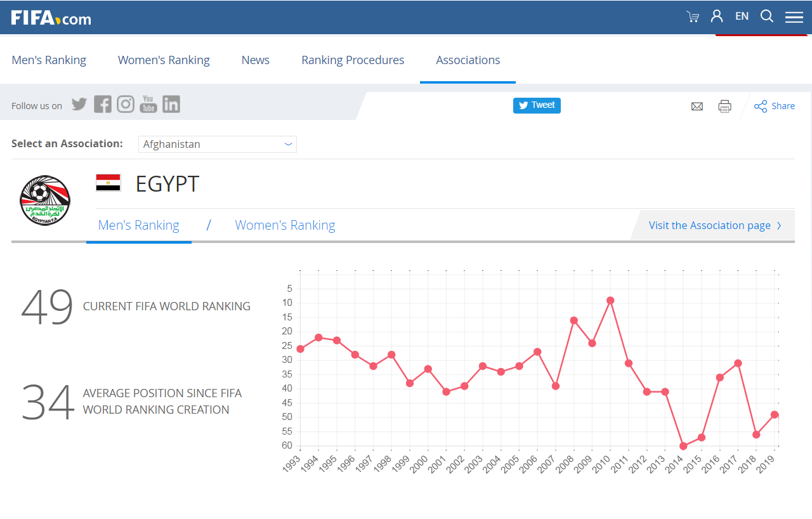Screen dimensions: 812x519
Task: Click the 2019 x-axis year label
Action: coord(767,464)
